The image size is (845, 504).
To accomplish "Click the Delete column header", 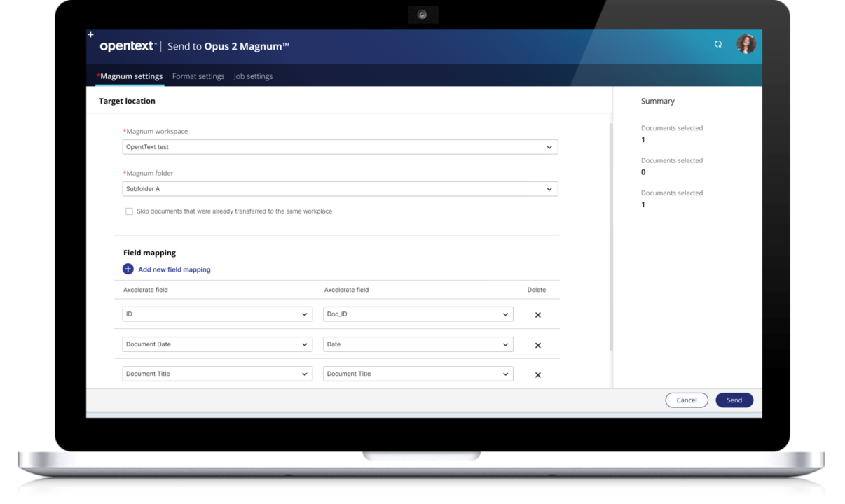I will point(537,290).
